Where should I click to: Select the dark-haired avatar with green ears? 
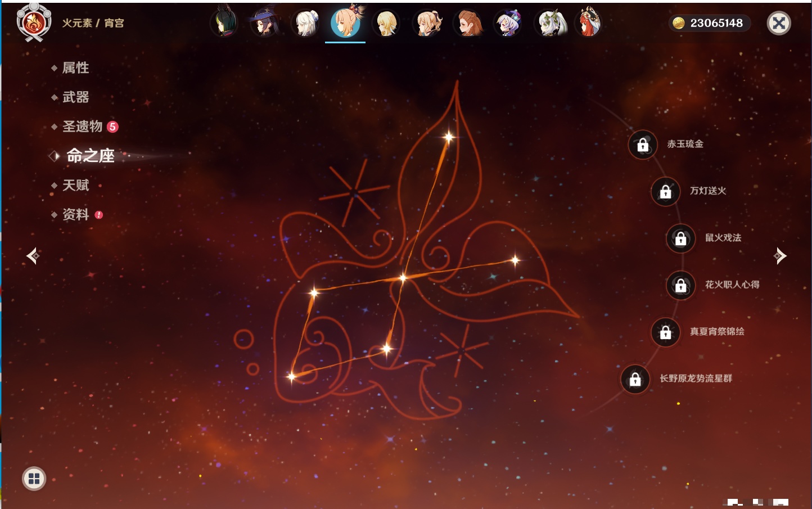tap(224, 23)
